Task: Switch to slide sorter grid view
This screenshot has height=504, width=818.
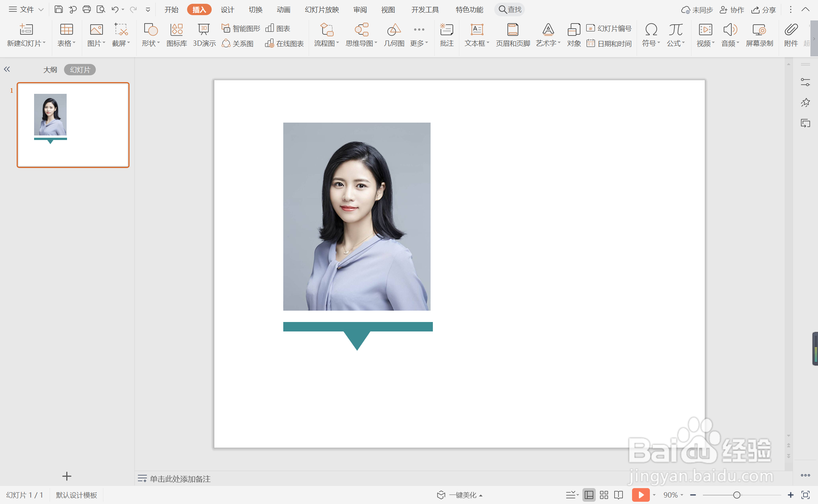Action: click(604, 495)
